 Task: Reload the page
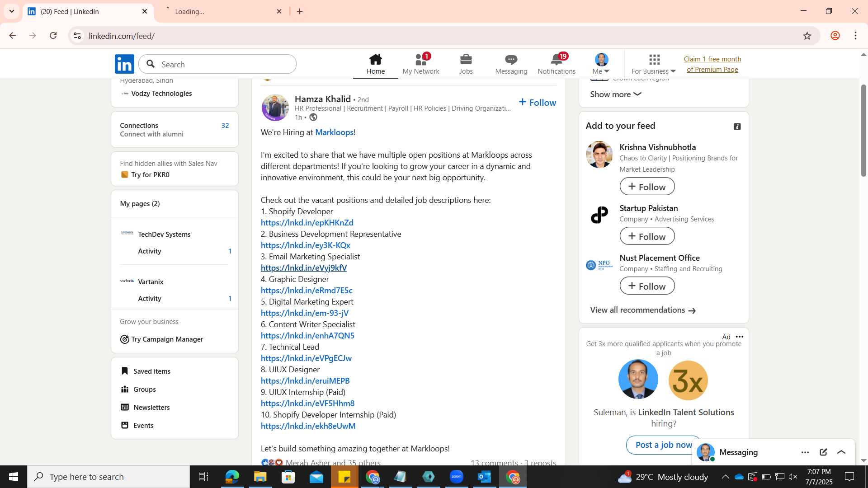pos(53,36)
